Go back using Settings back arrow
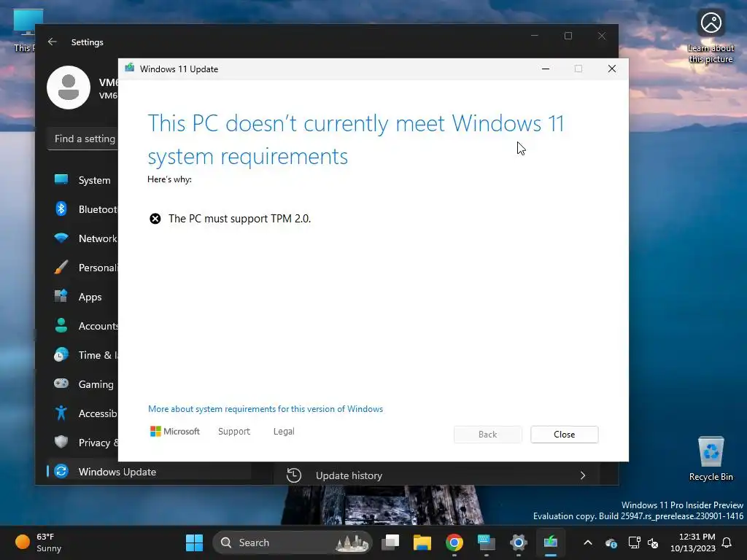The height and width of the screenshot is (560, 747). coord(53,42)
